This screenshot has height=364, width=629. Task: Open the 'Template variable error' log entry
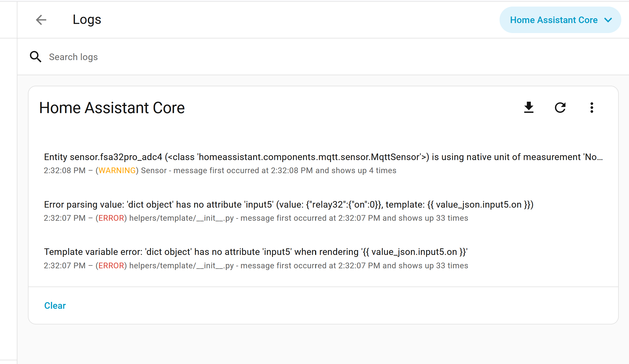point(255,252)
